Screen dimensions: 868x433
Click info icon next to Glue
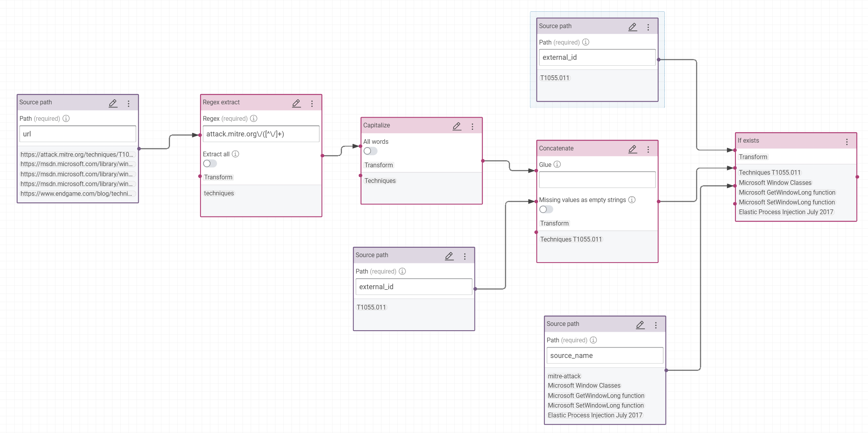pos(557,165)
